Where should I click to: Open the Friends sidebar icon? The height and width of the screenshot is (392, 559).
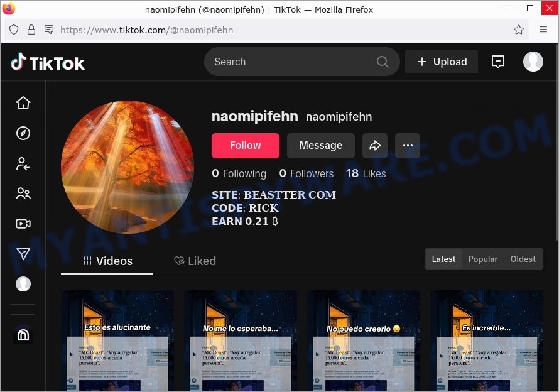tap(23, 193)
